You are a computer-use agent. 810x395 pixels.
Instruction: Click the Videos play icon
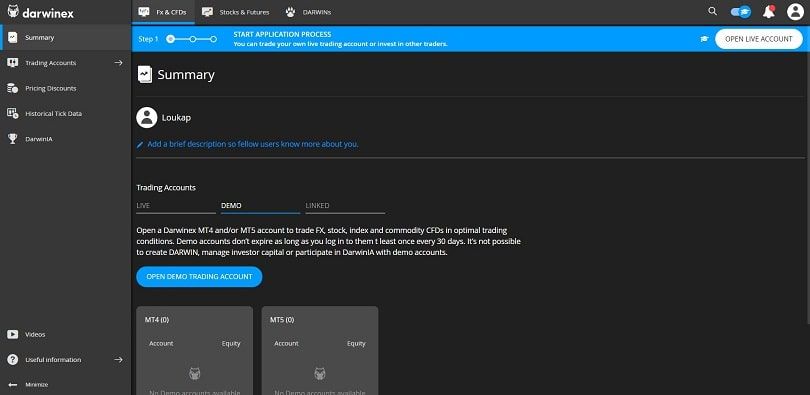pyautogui.click(x=12, y=335)
